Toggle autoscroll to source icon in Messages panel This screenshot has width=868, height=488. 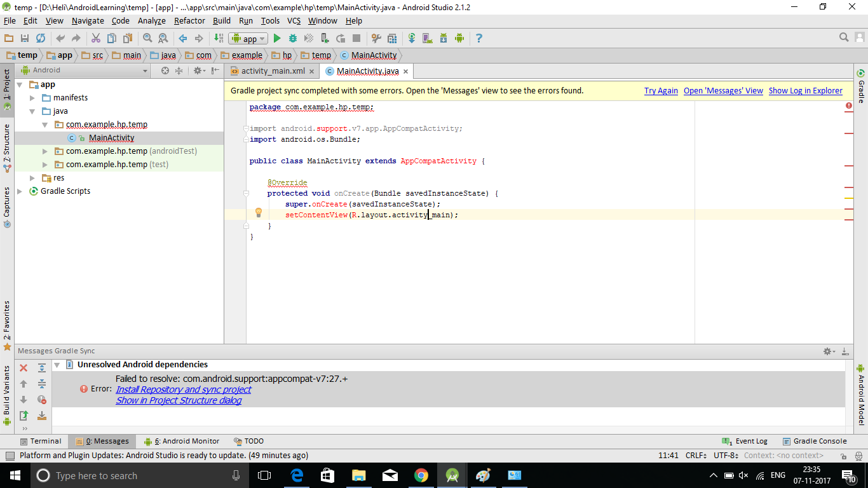[42, 416]
